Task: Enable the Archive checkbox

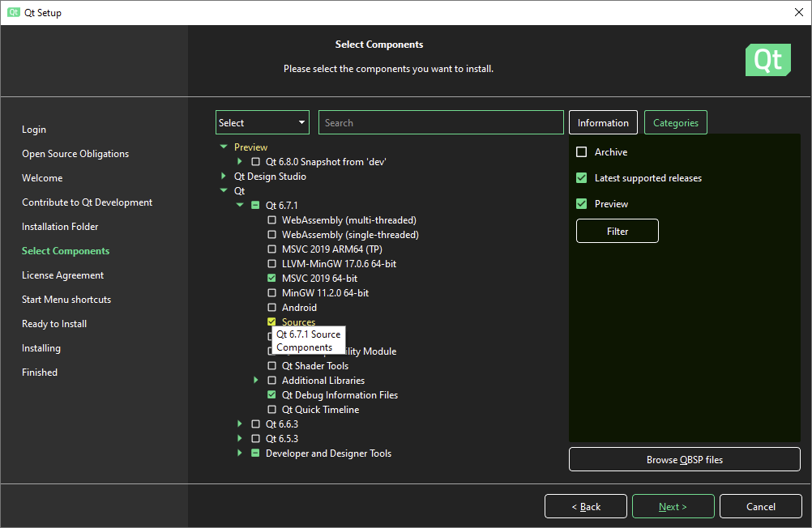Action: tap(581, 152)
